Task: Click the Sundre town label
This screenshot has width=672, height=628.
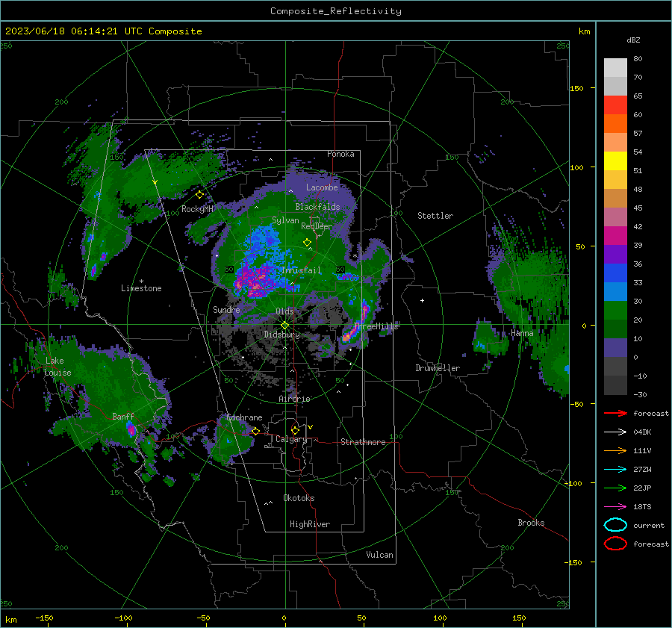Action: (227, 310)
